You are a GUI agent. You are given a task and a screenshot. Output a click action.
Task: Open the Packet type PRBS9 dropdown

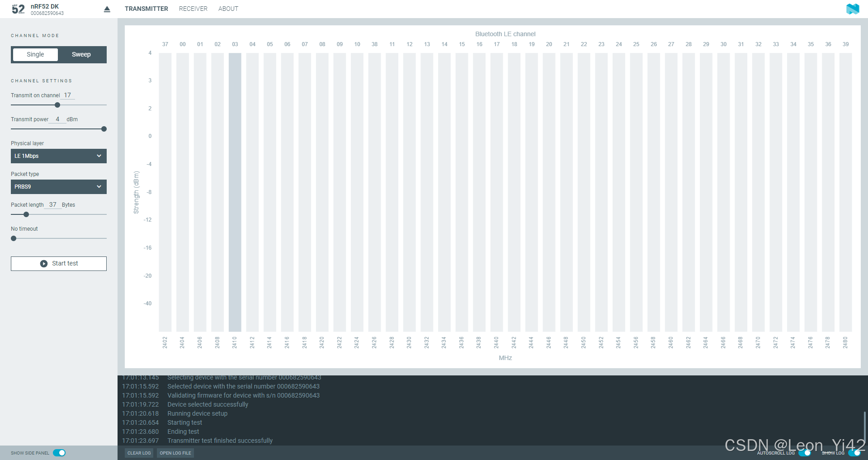click(59, 187)
